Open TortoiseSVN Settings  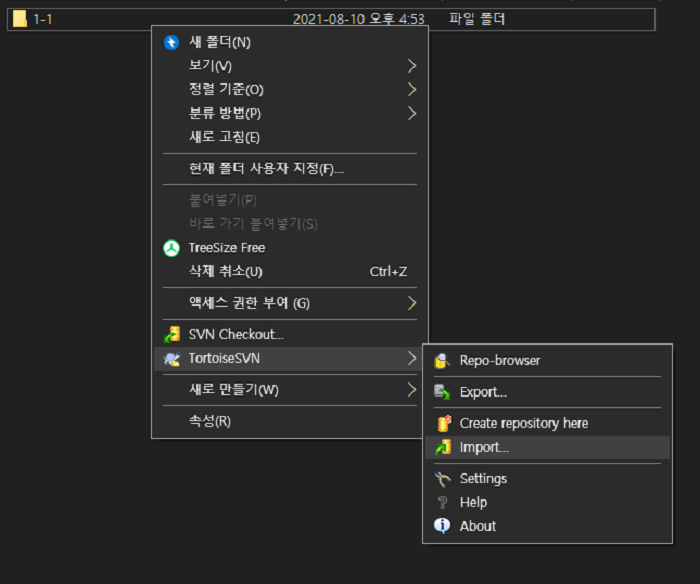pyautogui.click(x=547, y=479)
